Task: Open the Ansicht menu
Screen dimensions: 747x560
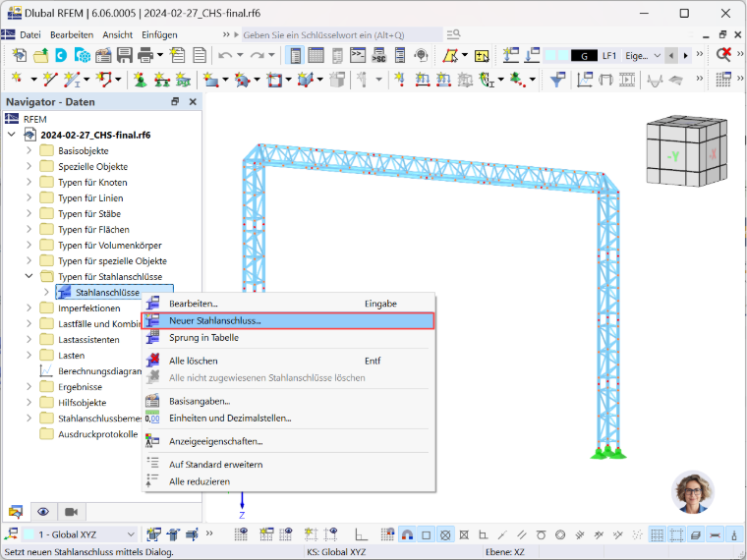Action: 118,34
